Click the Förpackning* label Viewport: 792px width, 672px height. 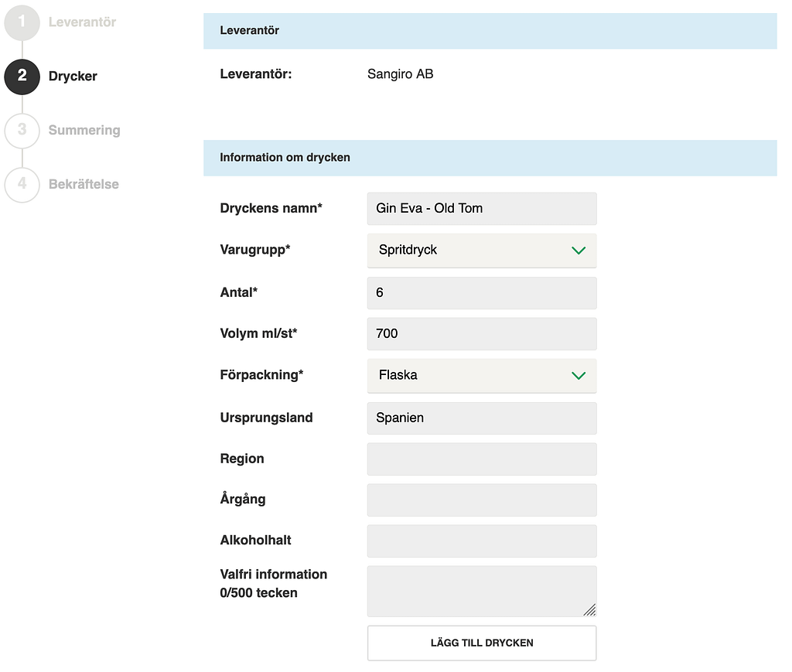[261, 374]
